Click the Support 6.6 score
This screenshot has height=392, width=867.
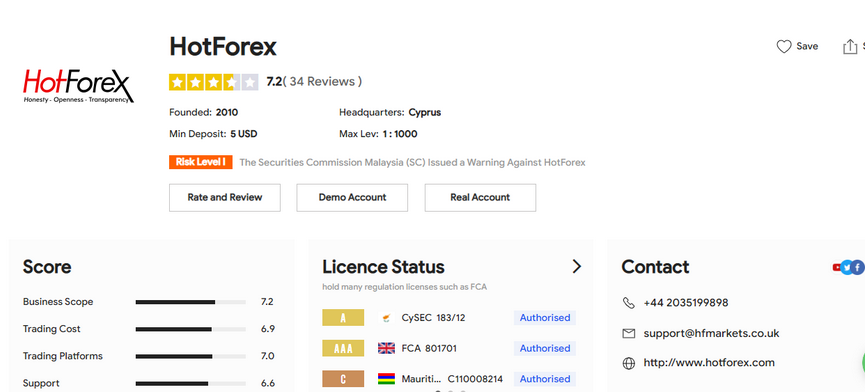[268, 383]
